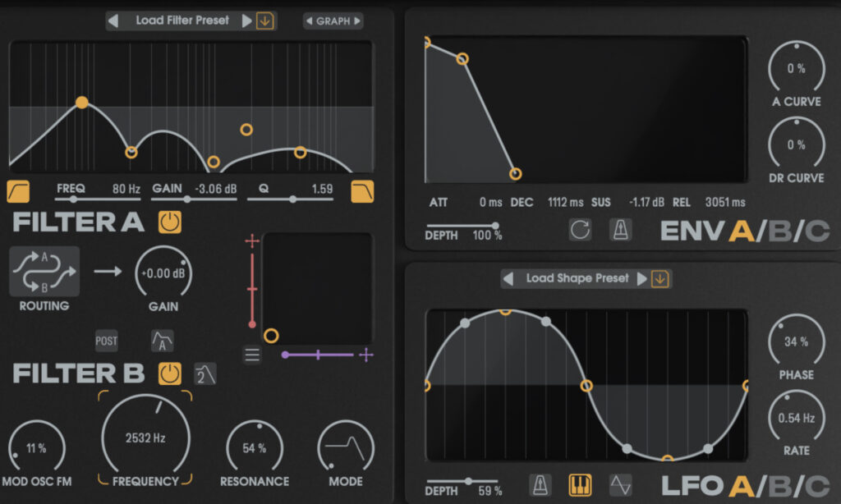Click the POST button
The height and width of the screenshot is (504, 841).
coord(107,341)
